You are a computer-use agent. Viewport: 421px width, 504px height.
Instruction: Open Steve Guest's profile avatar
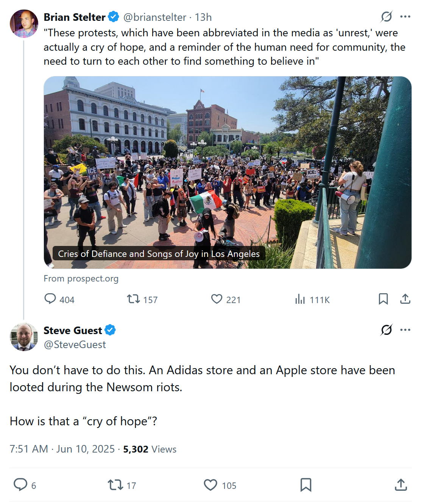coord(24,337)
